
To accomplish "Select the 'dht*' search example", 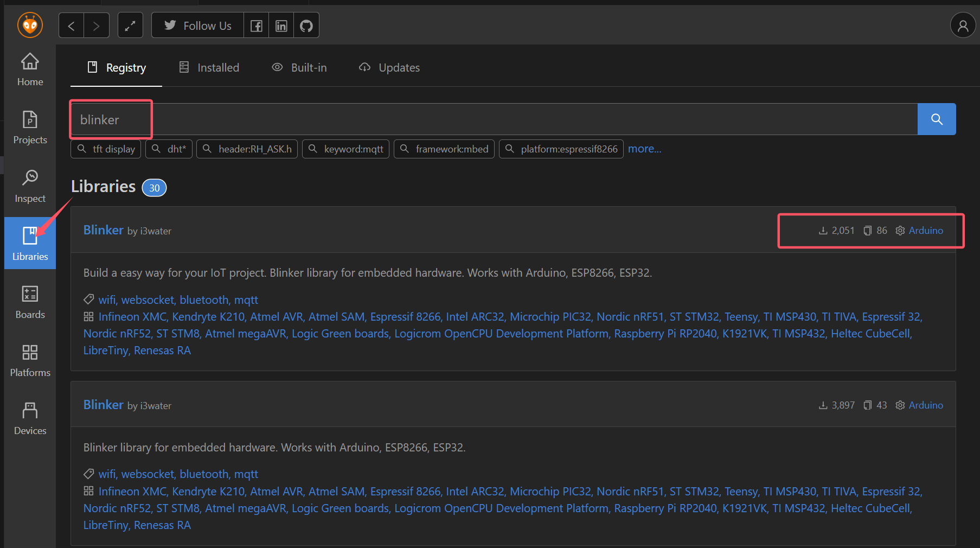I will click(x=169, y=149).
